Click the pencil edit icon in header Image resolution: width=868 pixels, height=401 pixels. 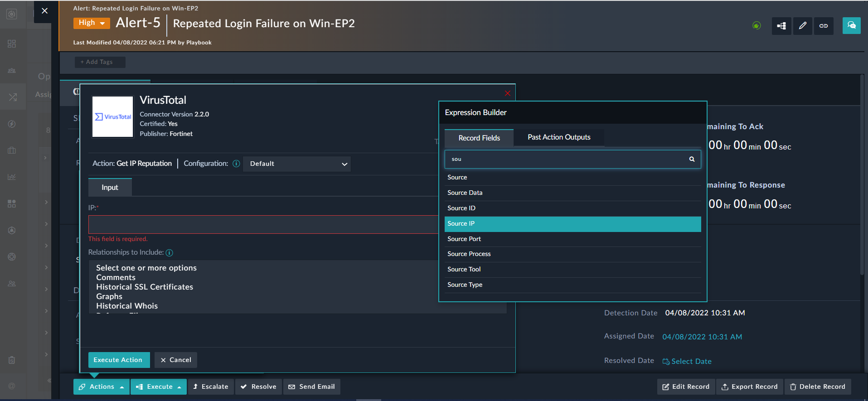(x=803, y=26)
